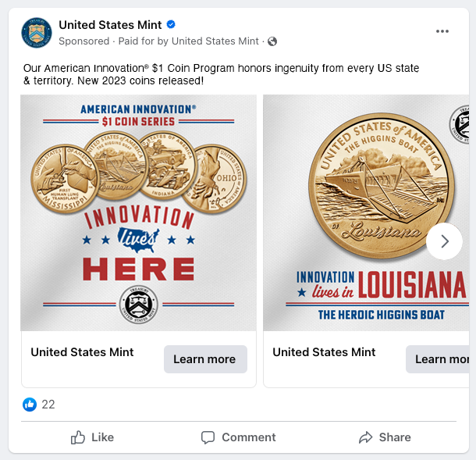476x460 pixels.
Task: Click the Mint seal on first ad image
Action: (x=138, y=305)
